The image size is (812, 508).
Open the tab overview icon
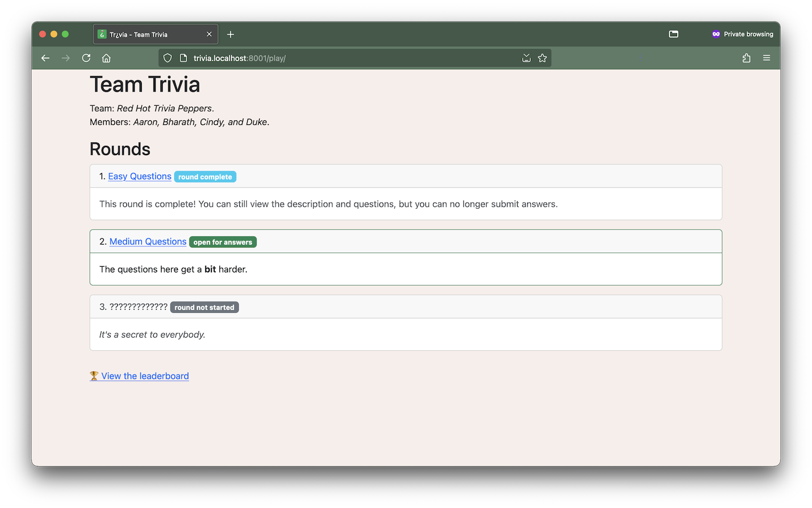point(673,34)
